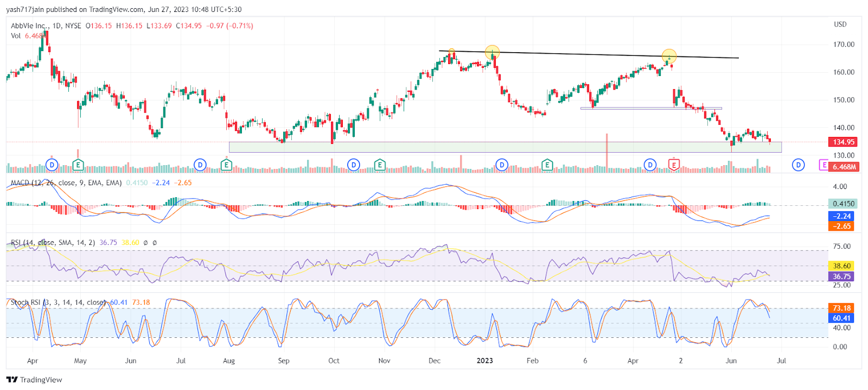This screenshot has height=390, width=868.
Task: Open the dividend D marker in mid-July 2022
Action: click(x=200, y=165)
